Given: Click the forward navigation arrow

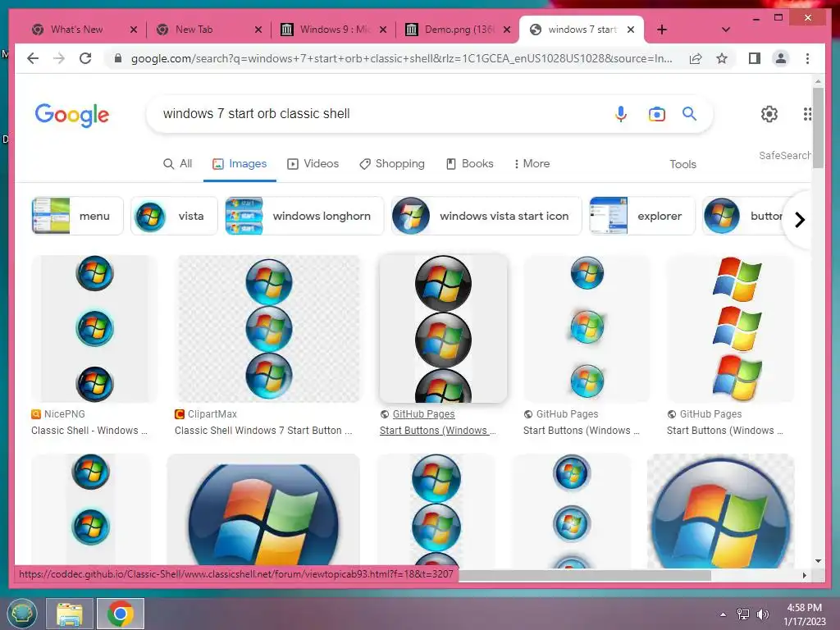Looking at the screenshot, I should click(59, 58).
